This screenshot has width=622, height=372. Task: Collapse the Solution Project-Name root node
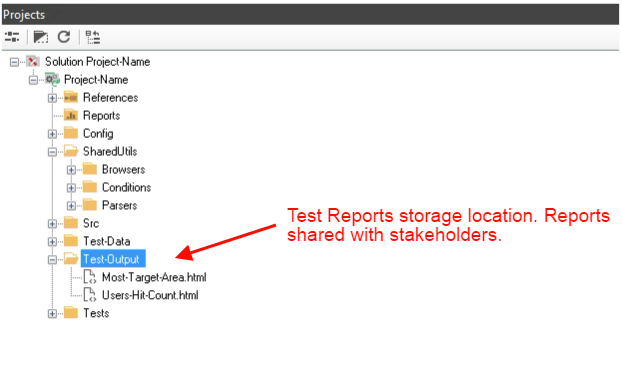14,62
